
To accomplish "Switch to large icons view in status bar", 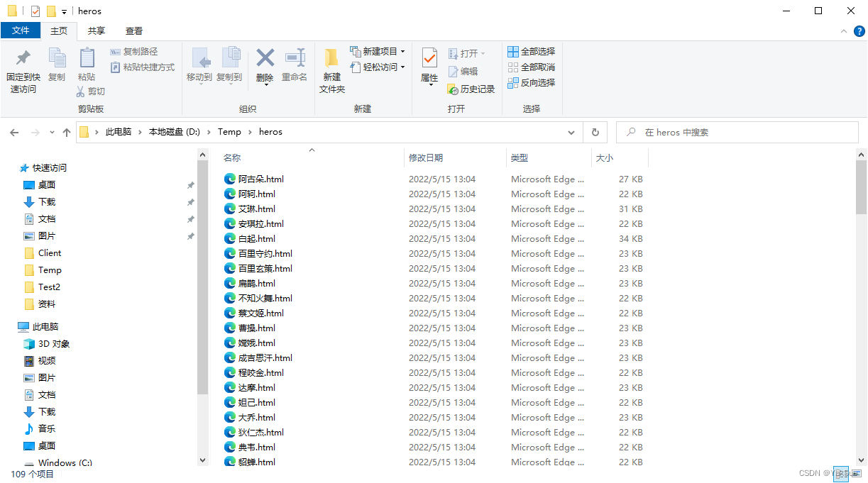I will [x=856, y=474].
